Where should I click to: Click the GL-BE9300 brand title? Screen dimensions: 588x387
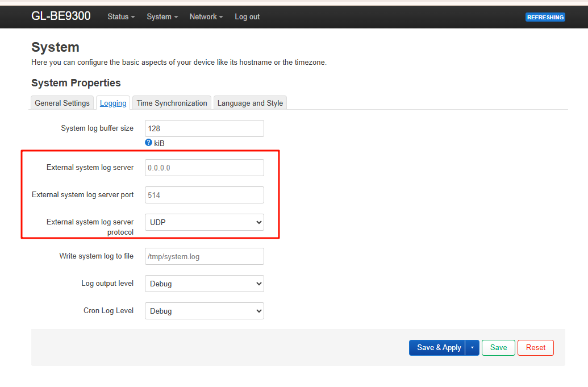pos(61,16)
